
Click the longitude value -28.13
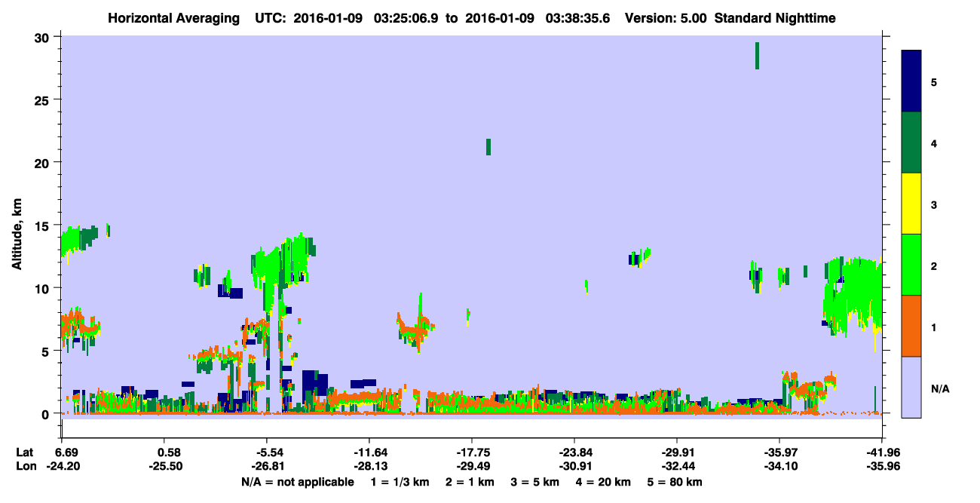(369, 467)
